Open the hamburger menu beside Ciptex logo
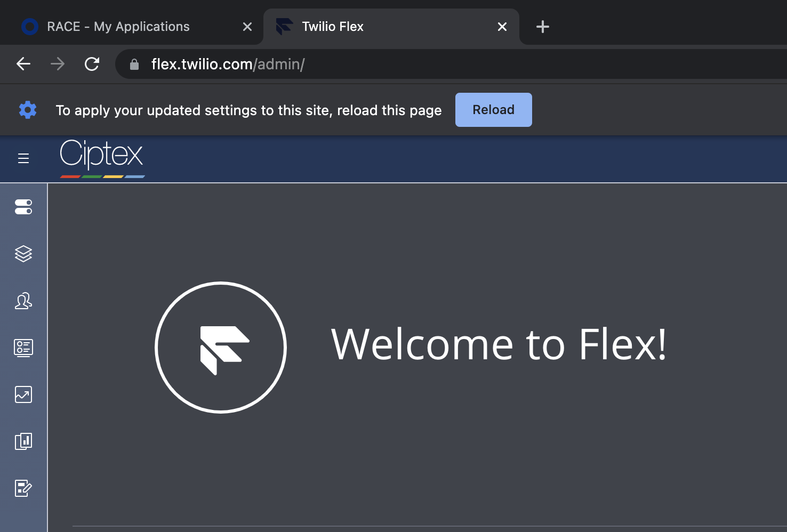The height and width of the screenshot is (532, 787). [23, 158]
